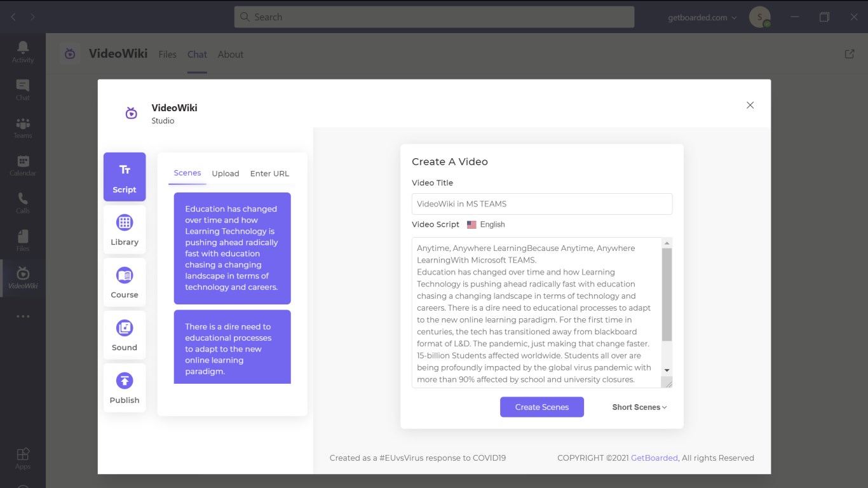
Task: Close the VideoWiki Studio dialog
Action: 750,105
